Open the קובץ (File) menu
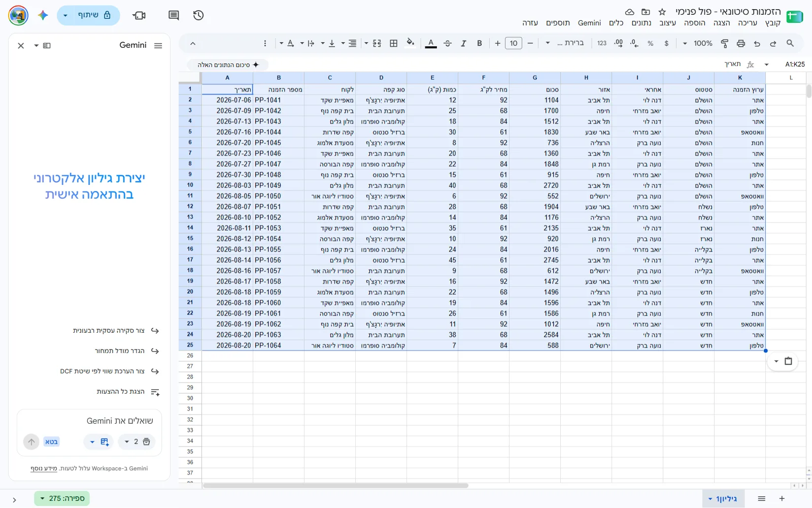The image size is (812, 508). 773,23
